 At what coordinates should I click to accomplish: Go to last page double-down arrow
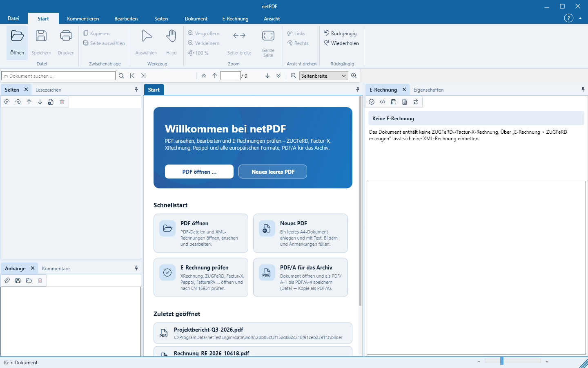pyautogui.click(x=278, y=76)
